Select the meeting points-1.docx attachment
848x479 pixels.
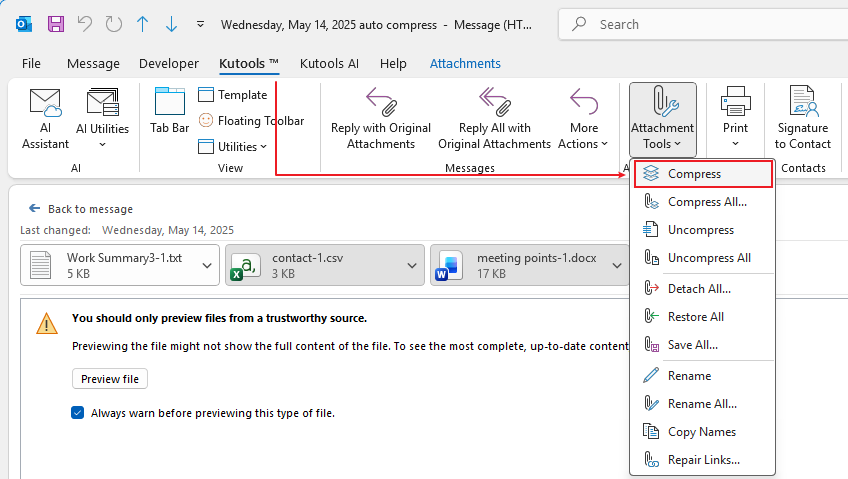click(520, 265)
